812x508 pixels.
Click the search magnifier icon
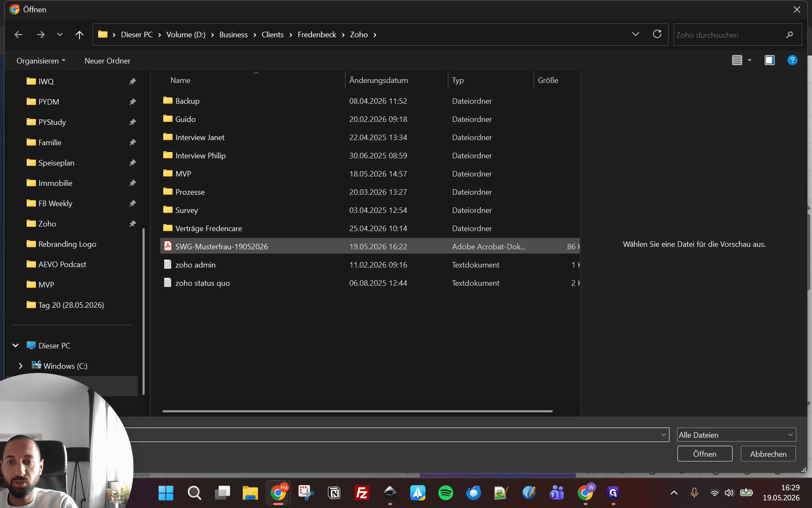[789, 35]
